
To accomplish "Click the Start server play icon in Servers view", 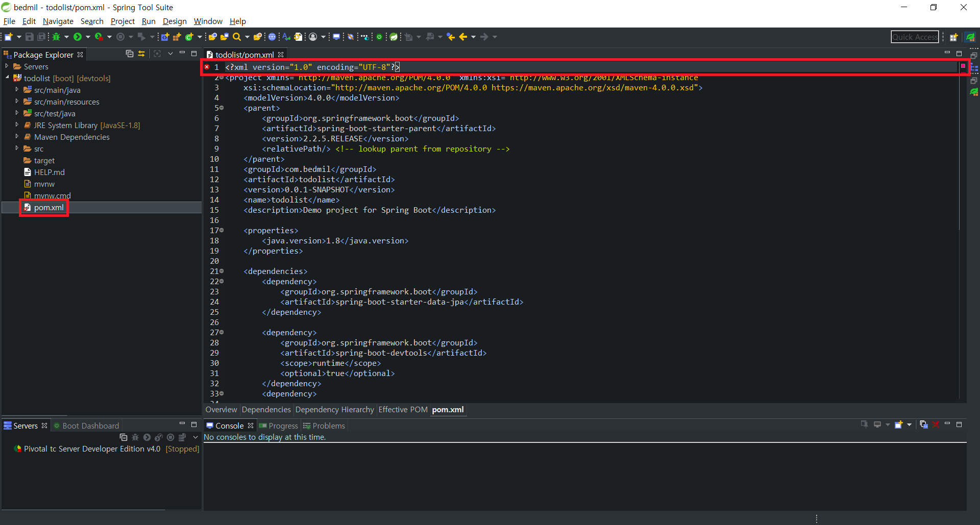I will [147, 437].
